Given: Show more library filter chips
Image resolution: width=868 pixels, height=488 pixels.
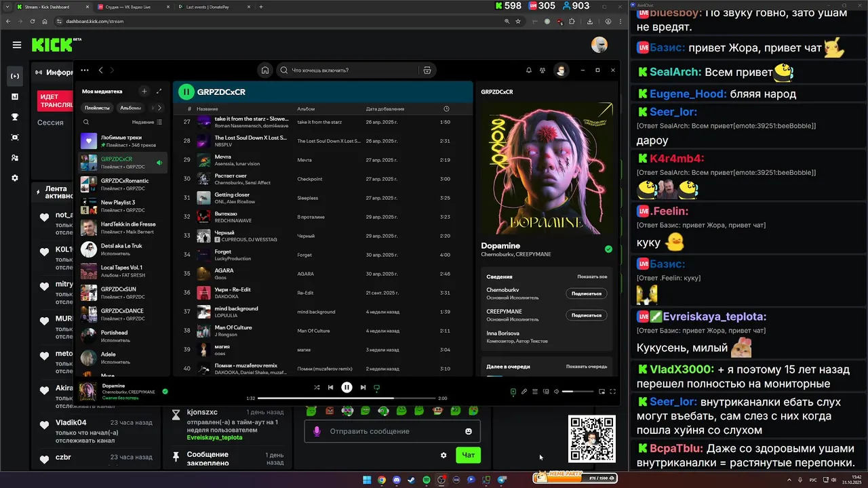Looking at the screenshot, I should coord(159,108).
